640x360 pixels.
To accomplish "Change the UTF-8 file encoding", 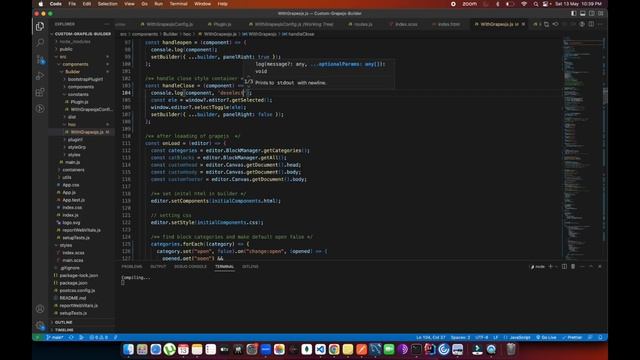I will (482, 338).
